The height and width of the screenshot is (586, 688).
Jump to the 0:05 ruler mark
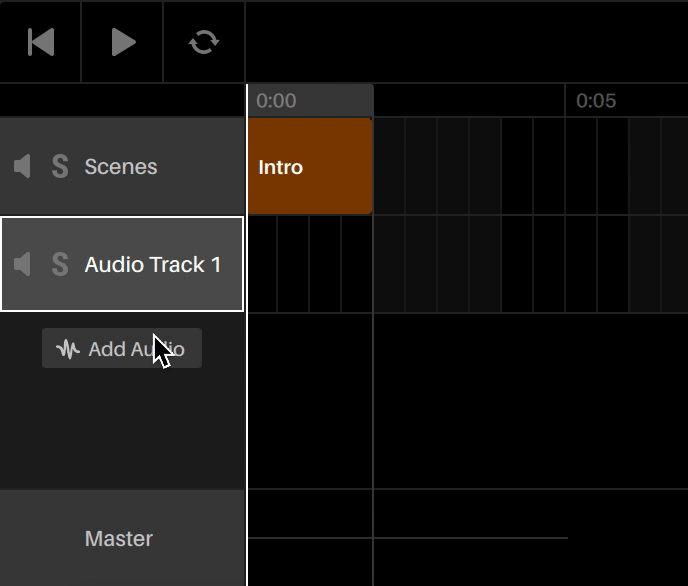point(596,101)
